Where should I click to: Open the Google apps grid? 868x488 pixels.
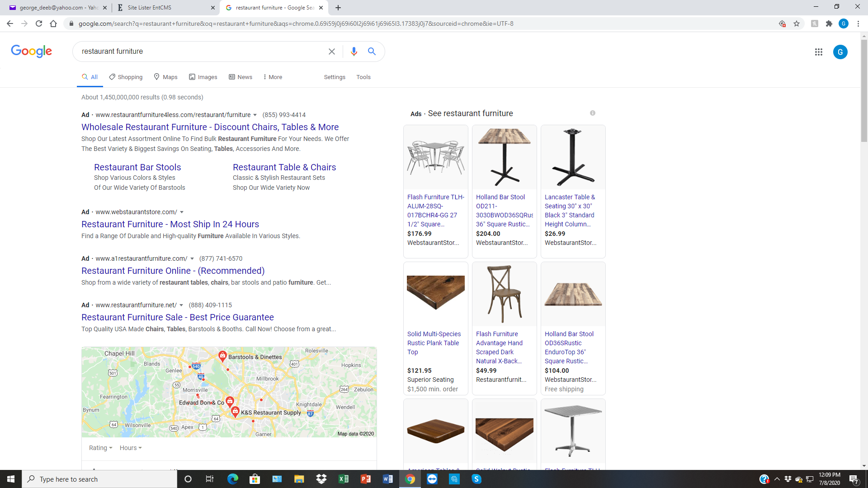(818, 52)
